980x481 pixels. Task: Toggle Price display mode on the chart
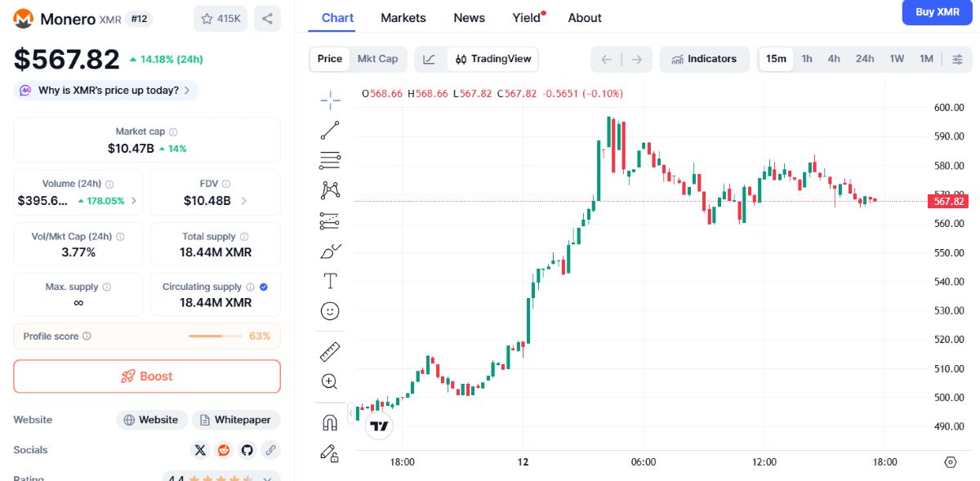329,58
